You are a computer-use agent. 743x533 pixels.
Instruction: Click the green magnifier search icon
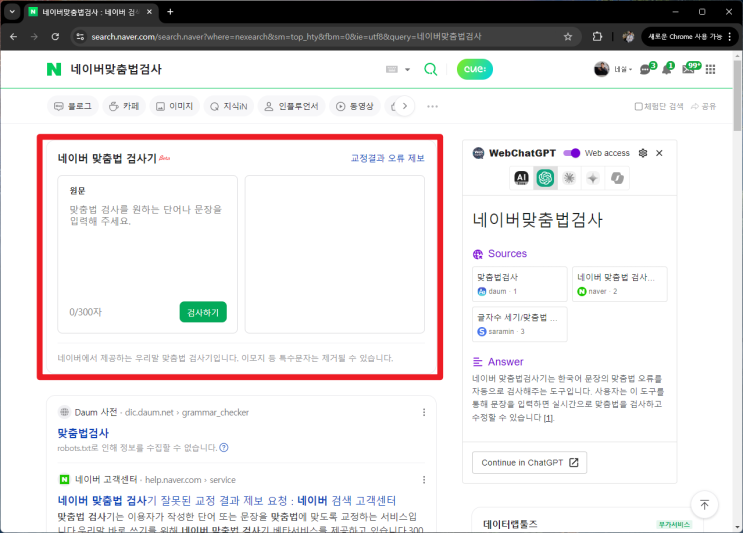click(430, 69)
